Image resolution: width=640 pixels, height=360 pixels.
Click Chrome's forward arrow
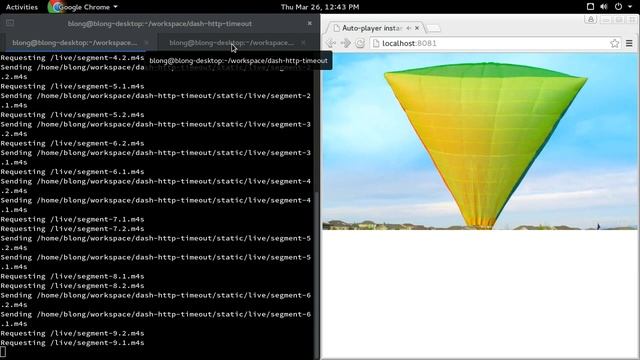345,43
